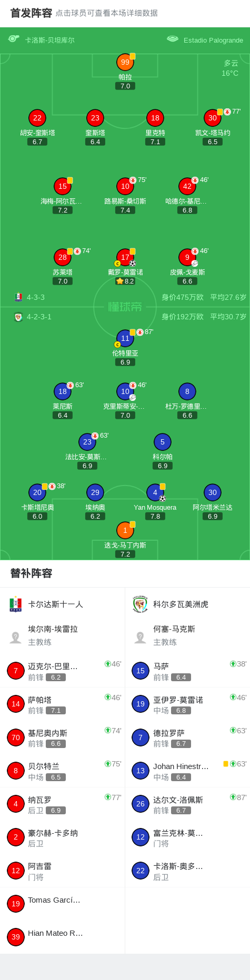Image resolution: width=250 pixels, height=980 pixels.
Task: Tap coach avatar for 何塞-马克斯
Action: [x=140, y=638]
